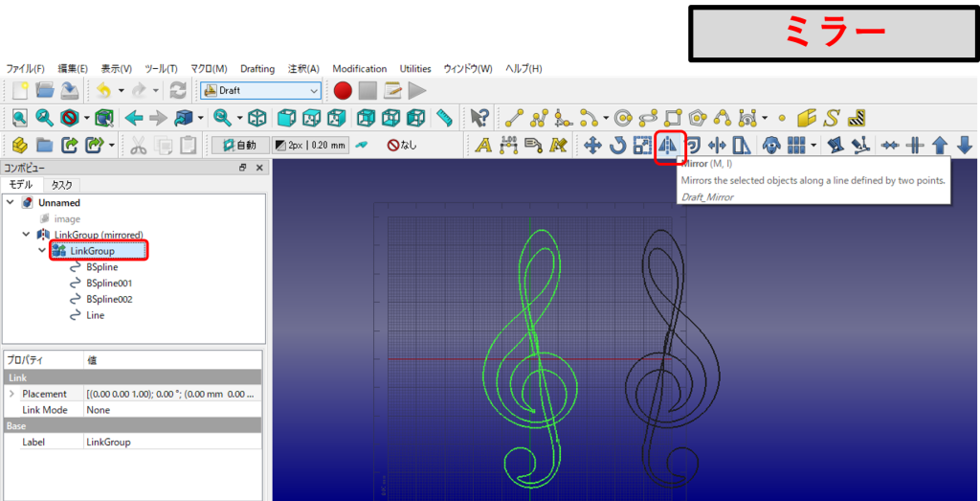980x501 pixels.
Task: Expand the Placement property row
Action: (12, 394)
